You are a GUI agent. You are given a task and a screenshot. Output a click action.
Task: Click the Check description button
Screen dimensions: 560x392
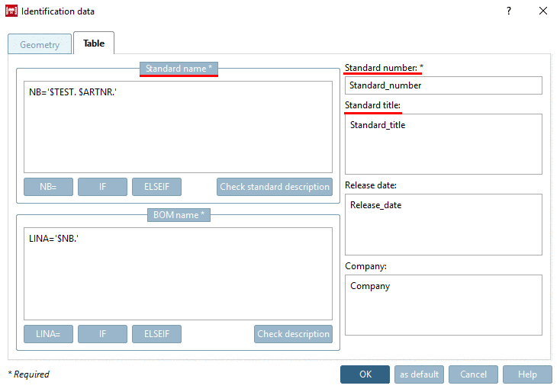click(293, 334)
